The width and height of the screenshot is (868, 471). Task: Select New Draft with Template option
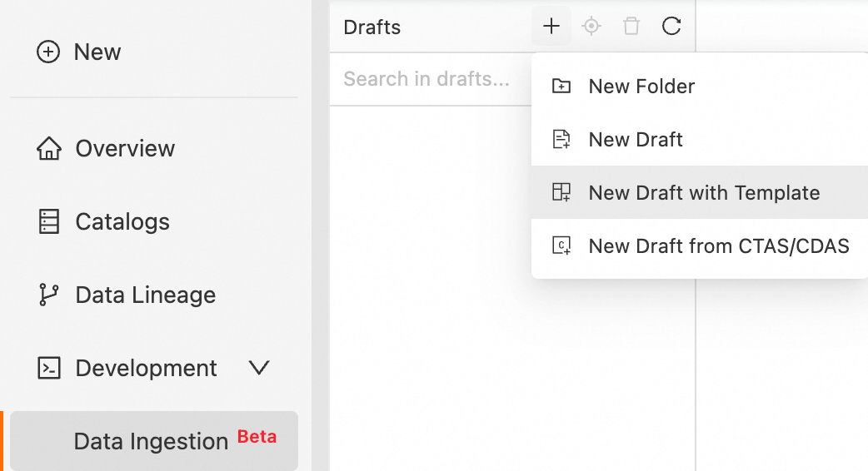[704, 193]
